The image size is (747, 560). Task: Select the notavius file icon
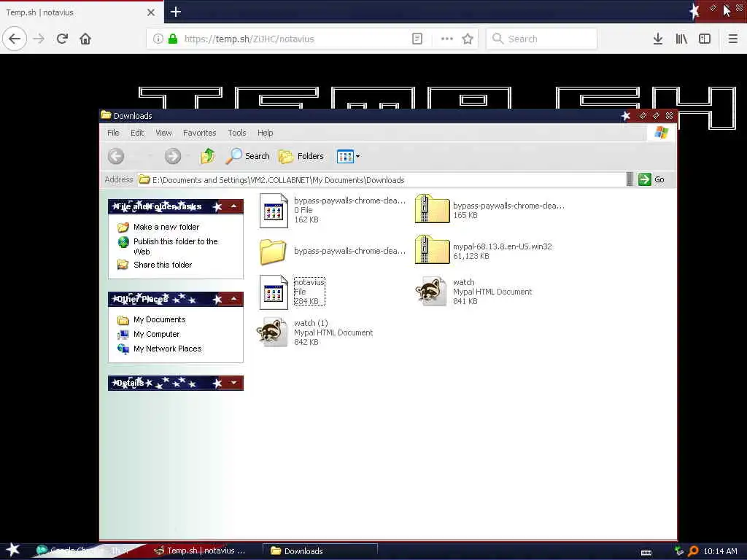click(274, 292)
